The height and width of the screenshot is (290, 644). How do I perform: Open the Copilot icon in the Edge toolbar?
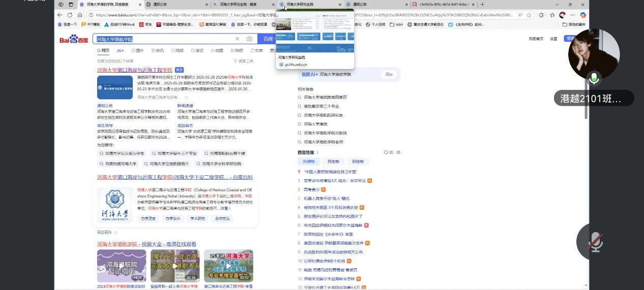[583, 15]
